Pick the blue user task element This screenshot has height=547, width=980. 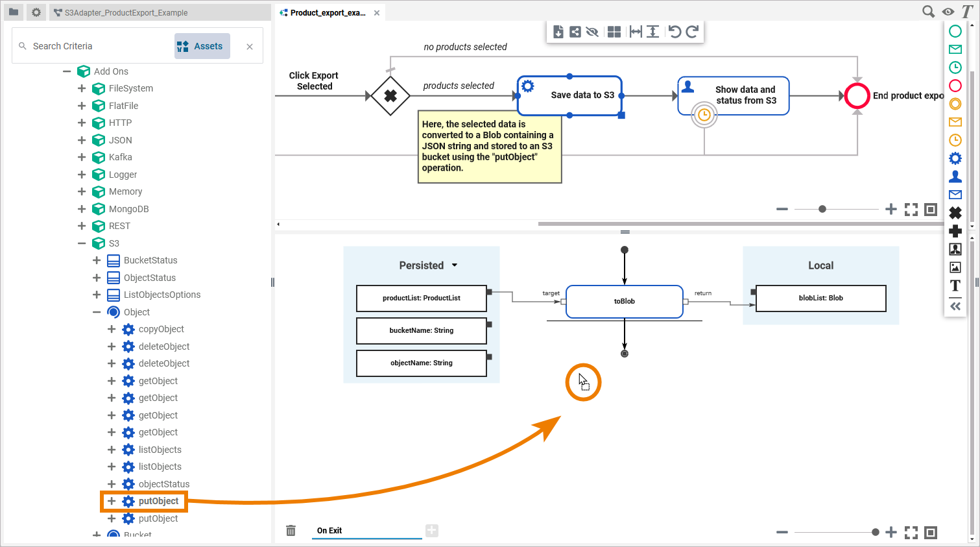point(955,176)
